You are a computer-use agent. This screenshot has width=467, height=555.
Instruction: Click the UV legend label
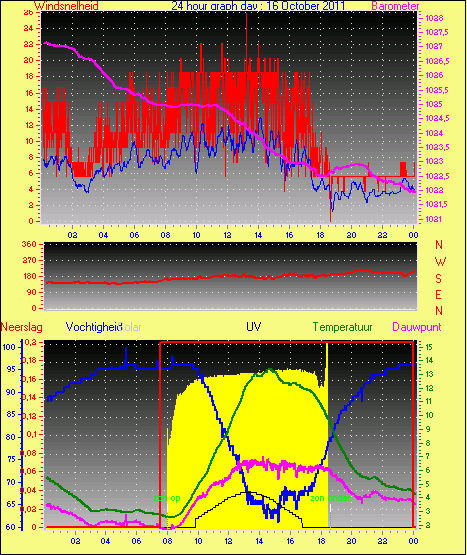click(254, 326)
